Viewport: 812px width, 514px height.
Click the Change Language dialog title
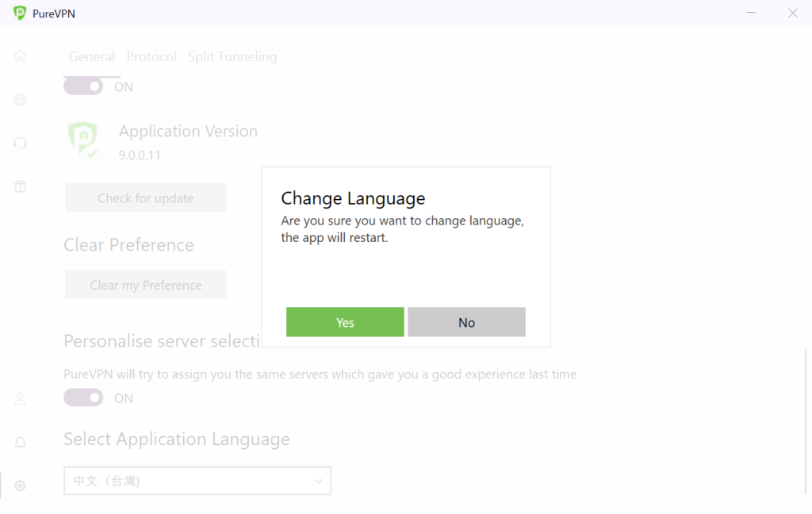(x=353, y=198)
